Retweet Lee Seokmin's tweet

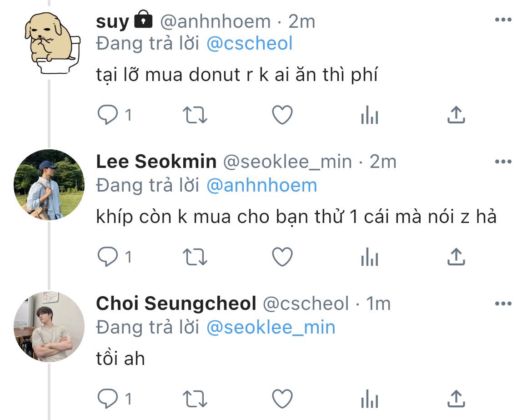pos(195,258)
